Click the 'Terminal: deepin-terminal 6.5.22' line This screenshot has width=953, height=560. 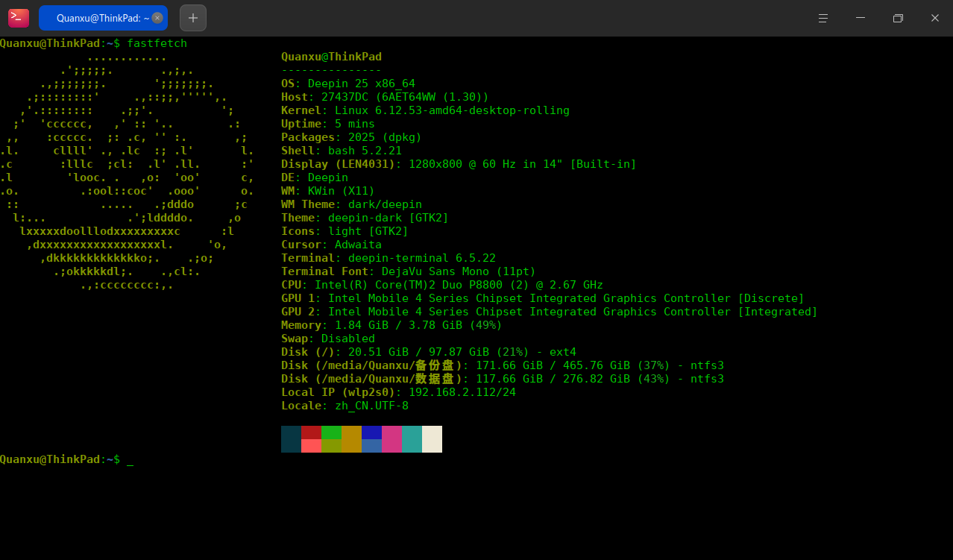coord(389,258)
